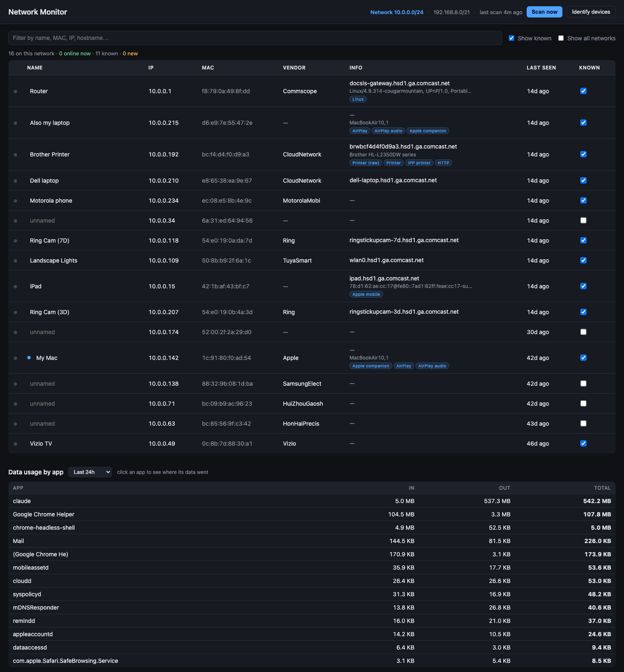Screen dimensions: 624x672
Task: Open claude app data usage row
Action: coord(312,501)
